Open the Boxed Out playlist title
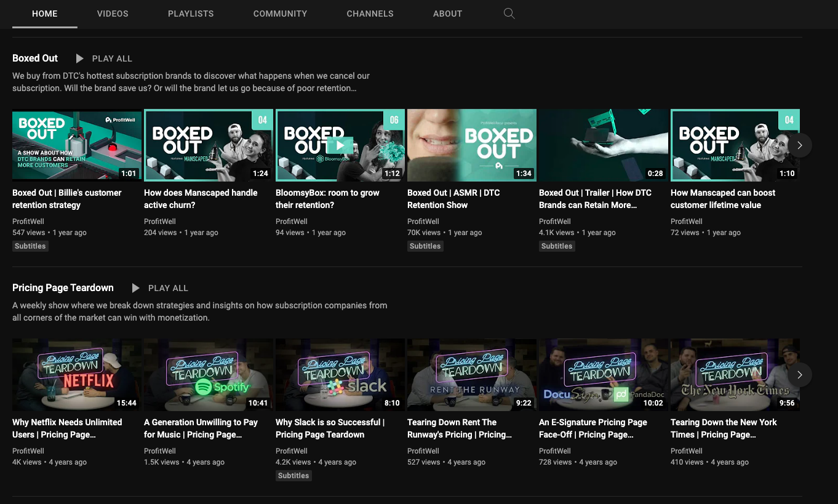Image resolution: width=838 pixels, height=504 pixels. pos(35,58)
